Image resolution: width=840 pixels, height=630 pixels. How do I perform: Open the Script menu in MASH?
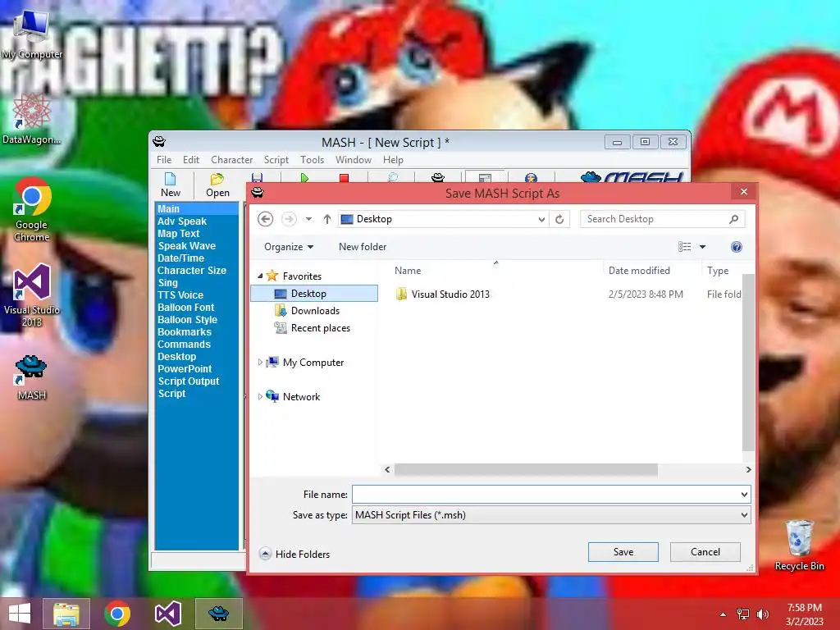276,160
